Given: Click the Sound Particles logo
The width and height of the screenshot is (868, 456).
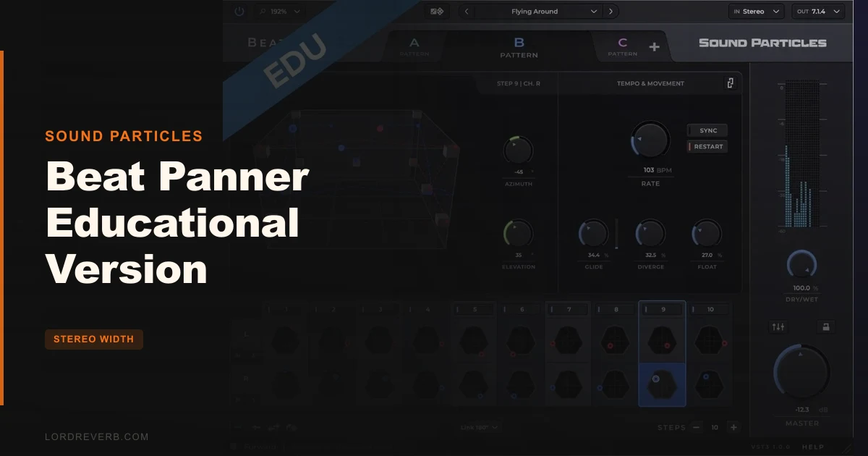Looking at the screenshot, I should coord(762,43).
